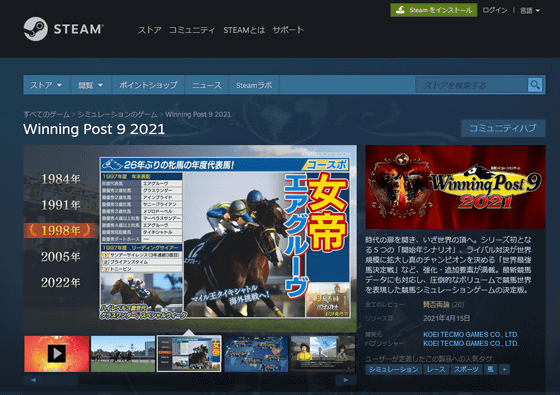The width and height of the screenshot is (560, 395).
Task: Open KOEI TECMO GAMES developer link
Action: (x=470, y=335)
